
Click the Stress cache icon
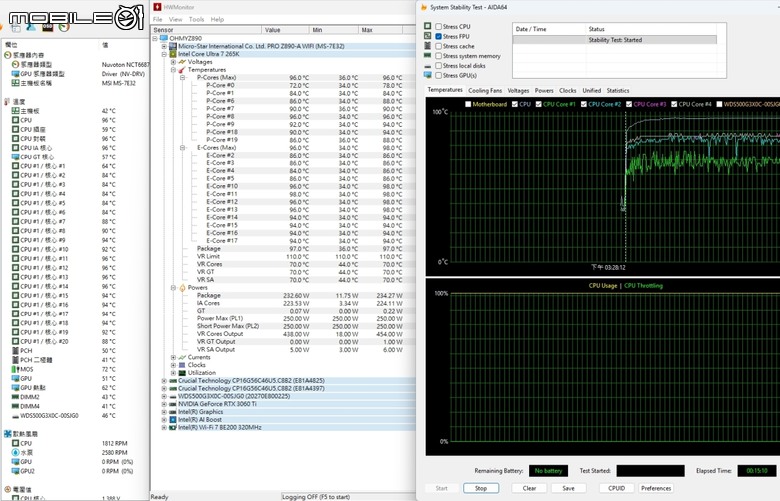[427, 46]
